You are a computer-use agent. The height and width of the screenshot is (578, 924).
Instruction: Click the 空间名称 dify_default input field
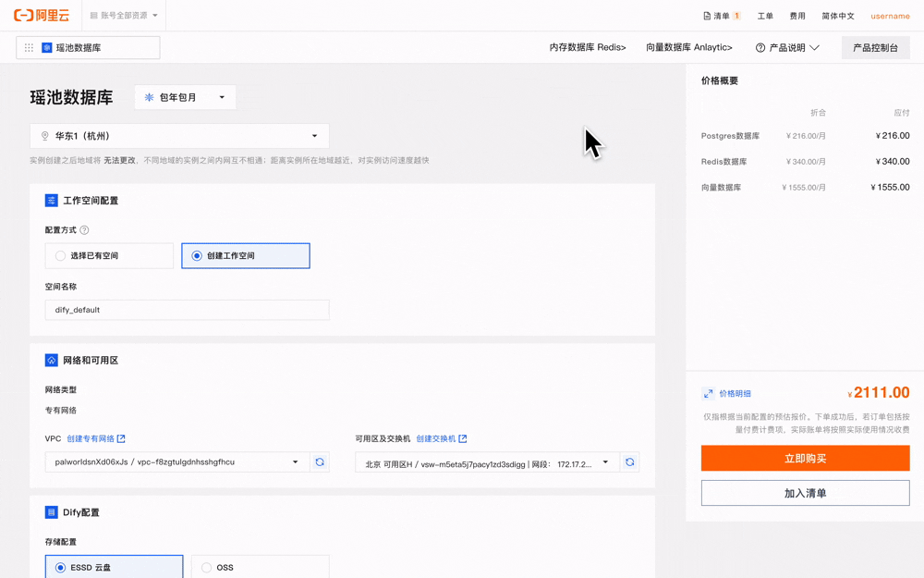[x=187, y=310]
